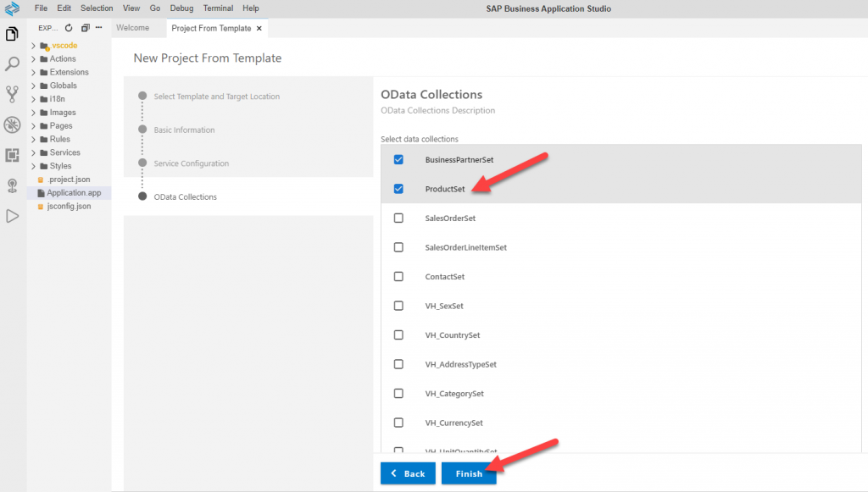The image size is (868, 492).
Task: Click the .vscode folder icon
Action: click(44, 46)
